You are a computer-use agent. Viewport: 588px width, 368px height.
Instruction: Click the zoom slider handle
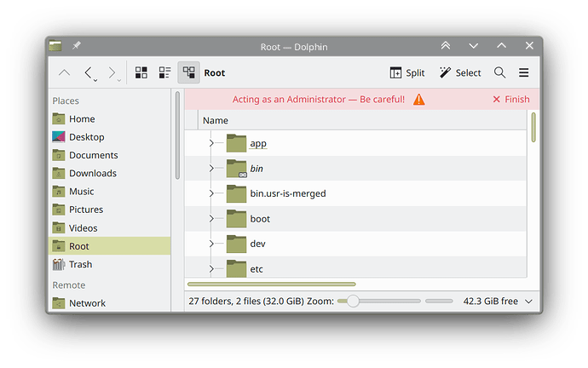tap(353, 301)
